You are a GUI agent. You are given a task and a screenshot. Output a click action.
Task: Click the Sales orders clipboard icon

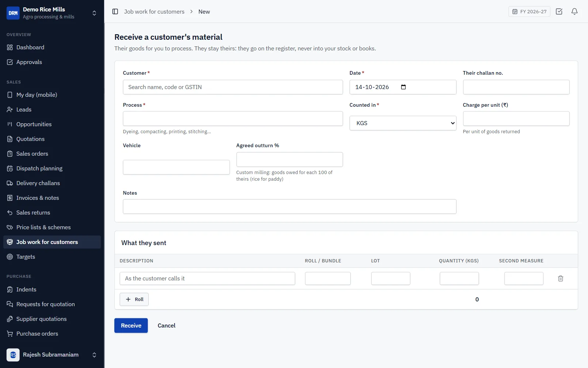click(10, 154)
